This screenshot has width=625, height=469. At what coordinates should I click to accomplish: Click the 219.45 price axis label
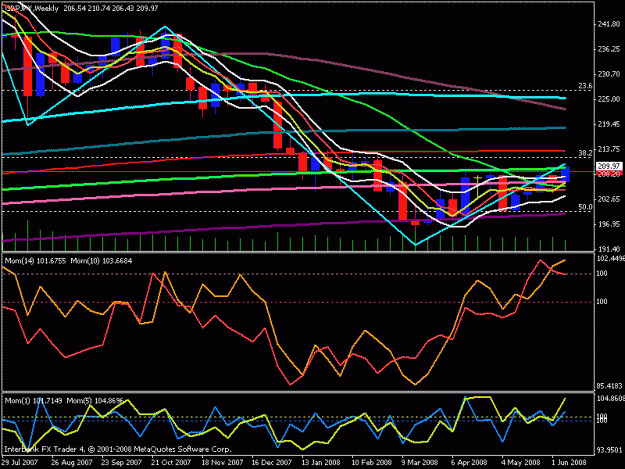coord(609,124)
